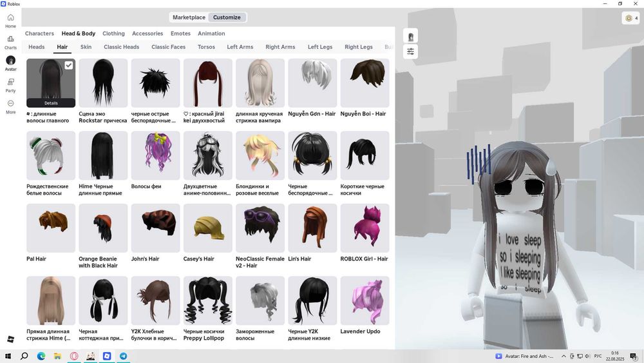Image resolution: width=644 pixels, height=363 pixels.
Task: Select the Skin subtab
Action: click(86, 47)
